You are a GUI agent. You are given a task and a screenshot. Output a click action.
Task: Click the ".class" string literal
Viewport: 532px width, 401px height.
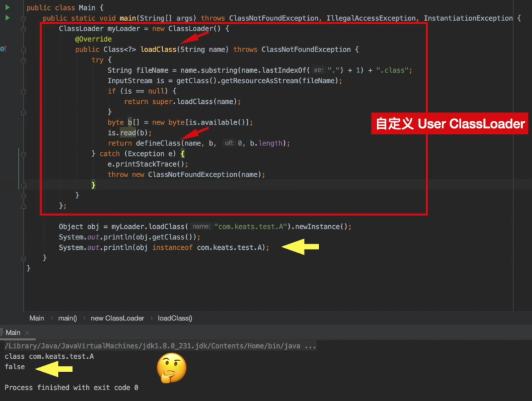click(x=392, y=70)
